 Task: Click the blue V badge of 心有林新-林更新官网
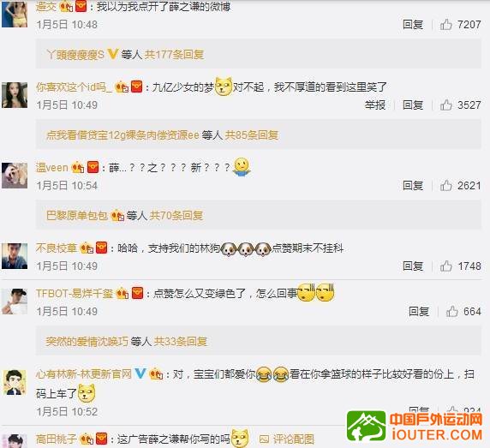(x=140, y=373)
